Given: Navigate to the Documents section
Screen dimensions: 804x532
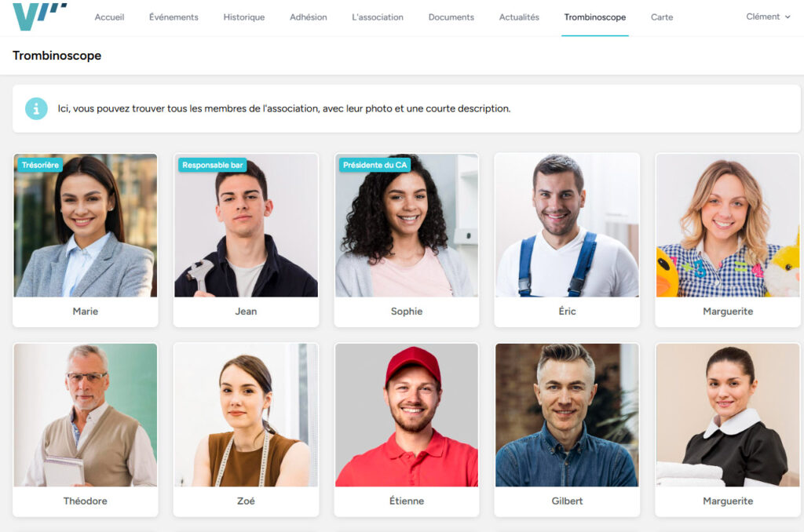Looking at the screenshot, I should pos(451,17).
